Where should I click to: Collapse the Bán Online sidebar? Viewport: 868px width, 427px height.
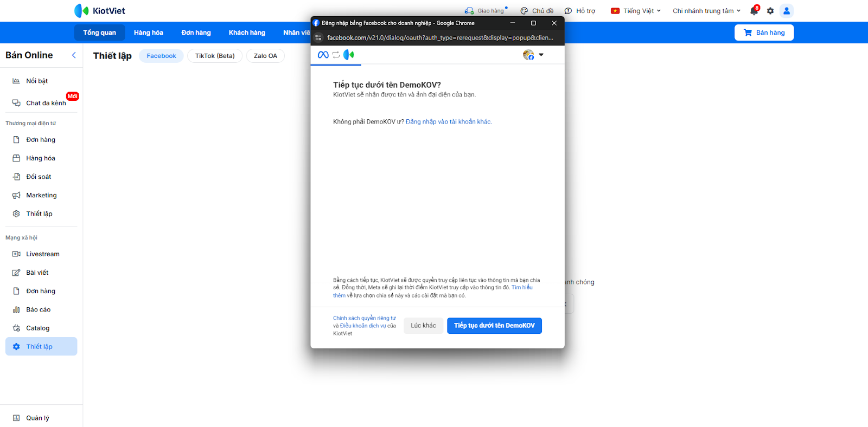(74, 55)
